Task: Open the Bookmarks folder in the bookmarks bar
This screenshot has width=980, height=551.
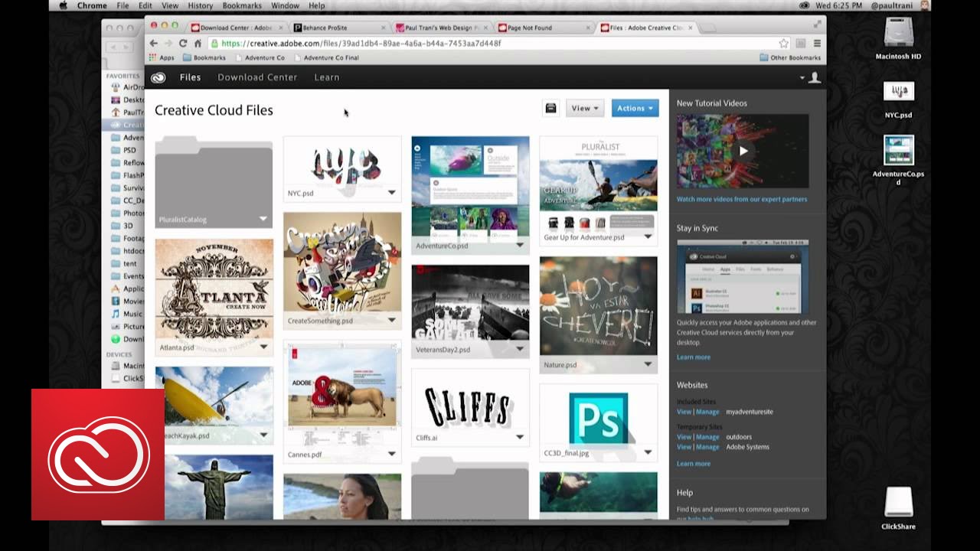Action: (x=204, y=57)
